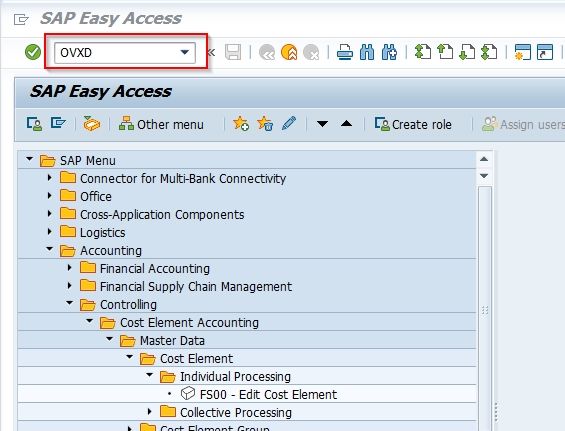The image size is (565, 431).
Task: Click the SAP Business Workplace icon
Action: pos(92,124)
